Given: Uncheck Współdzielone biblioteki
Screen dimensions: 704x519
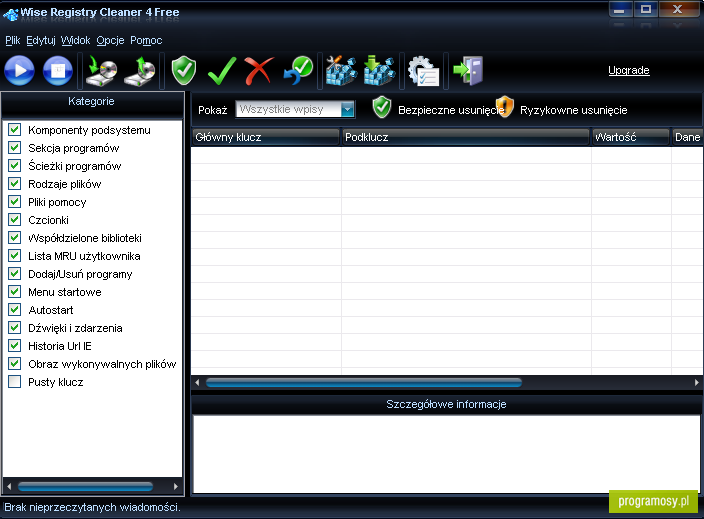Looking at the screenshot, I should [x=14, y=238].
